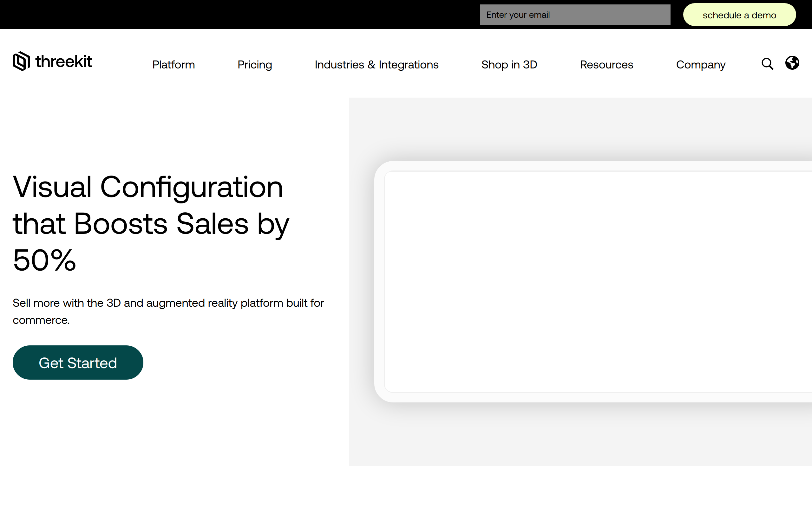
Task: Click the black top banner bar
Action: click(x=235, y=15)
